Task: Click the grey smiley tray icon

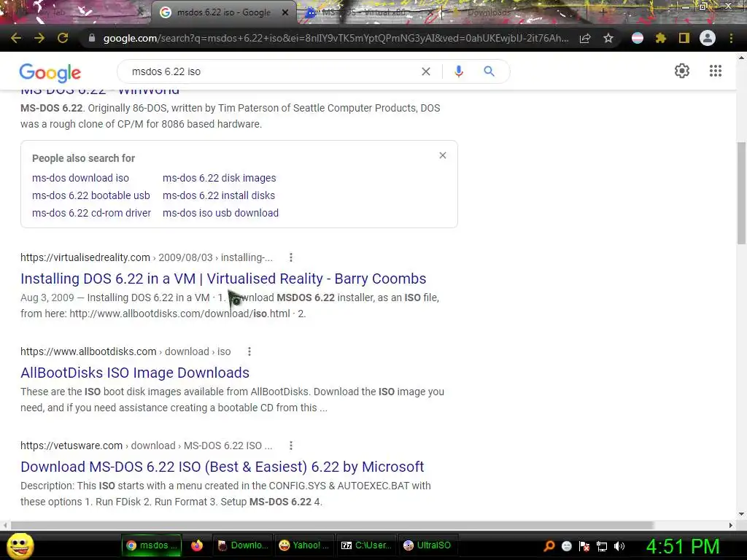Action: 566,546
